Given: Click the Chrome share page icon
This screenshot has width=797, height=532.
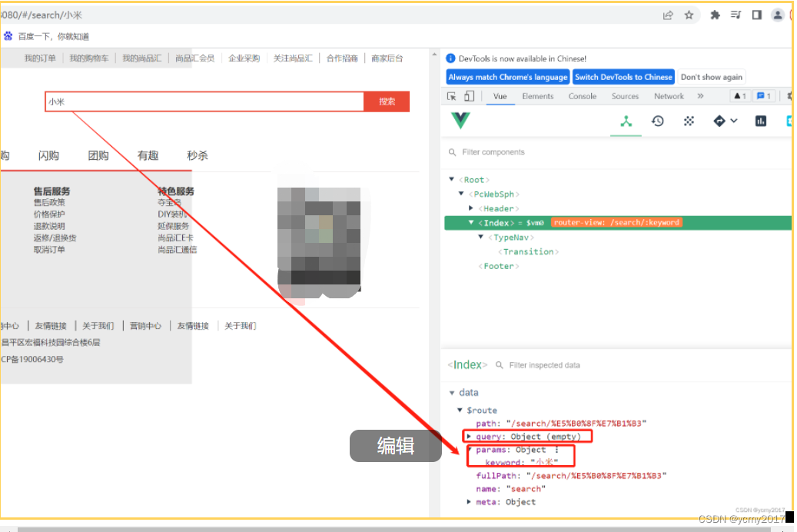Looking at the screenshot, I should [668, 15].
